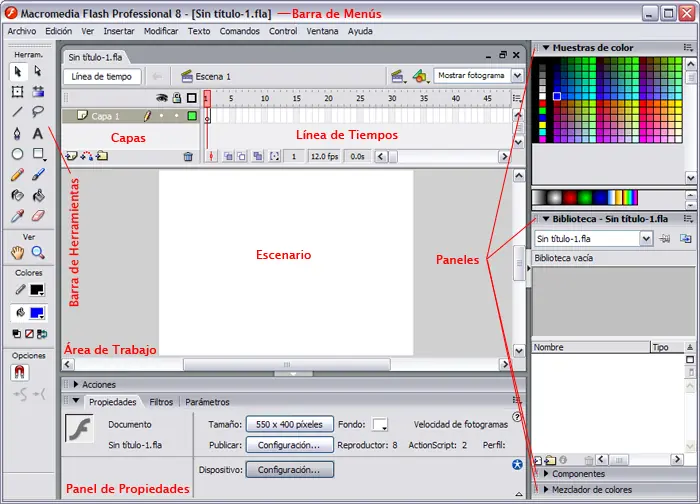Click the 550 x 400 píxeles size button
Image resolution: width=700 pixels, height=504 pixels.
point(288,424)
